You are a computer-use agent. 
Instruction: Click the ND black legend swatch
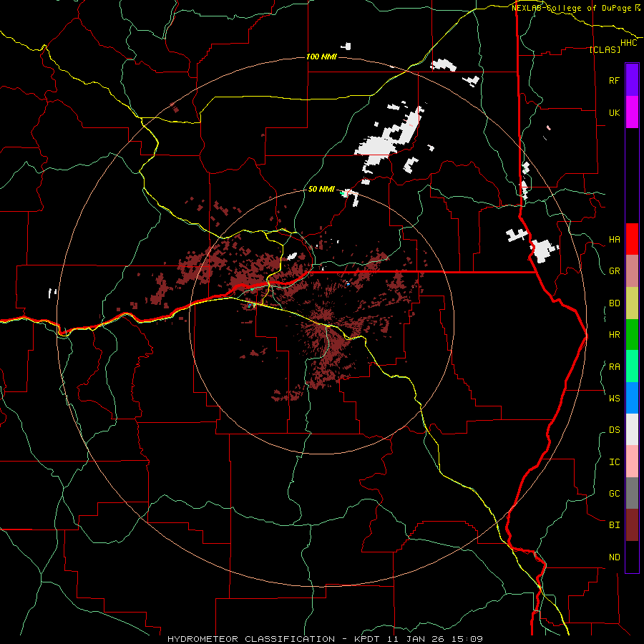click(632, 557)
